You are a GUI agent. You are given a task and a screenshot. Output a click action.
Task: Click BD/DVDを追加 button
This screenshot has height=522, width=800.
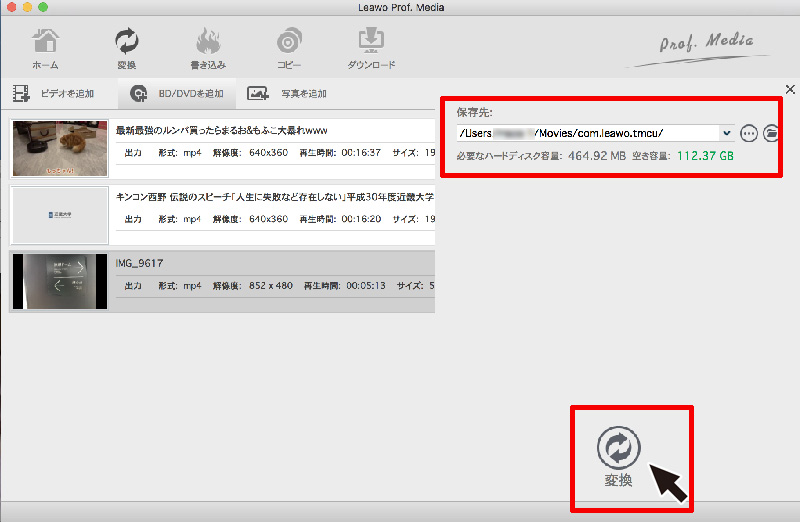tap(177, 93)
